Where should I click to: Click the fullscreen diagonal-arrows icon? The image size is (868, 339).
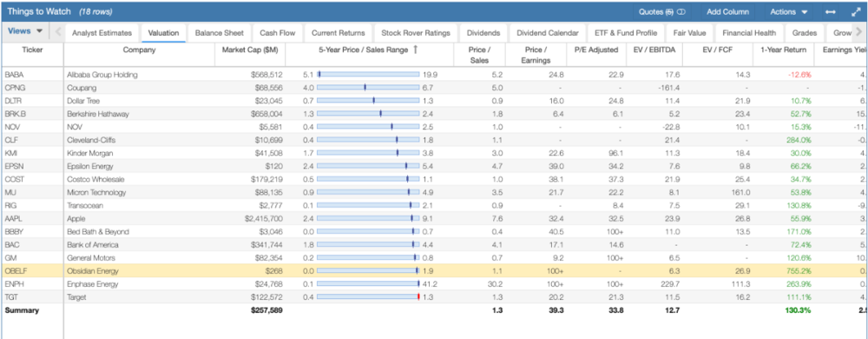(855, 11)
